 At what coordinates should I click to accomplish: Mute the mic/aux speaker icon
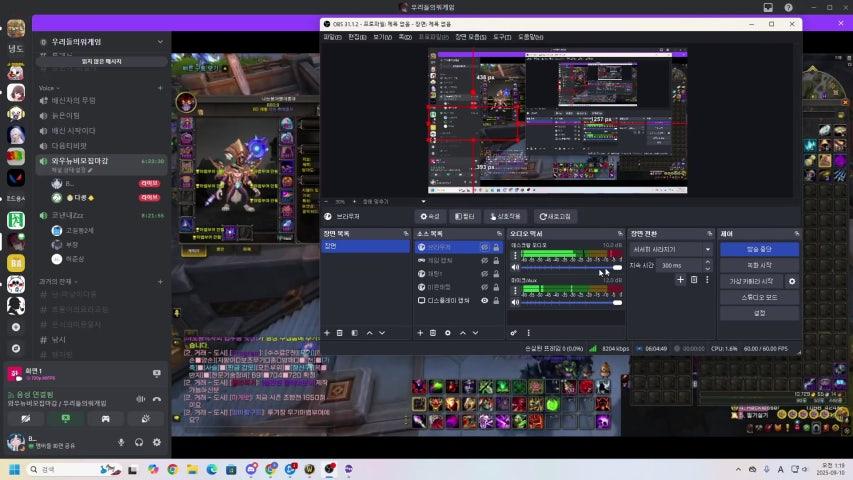515,303
